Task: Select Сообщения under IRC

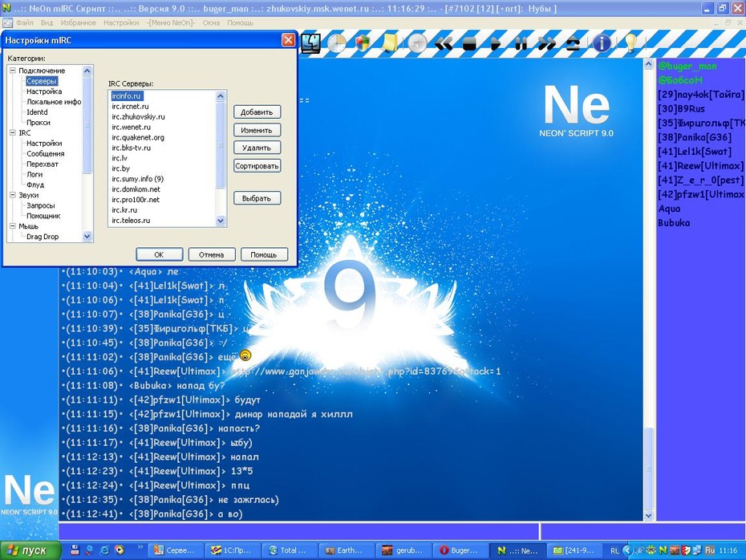Action: pos(45,154)
